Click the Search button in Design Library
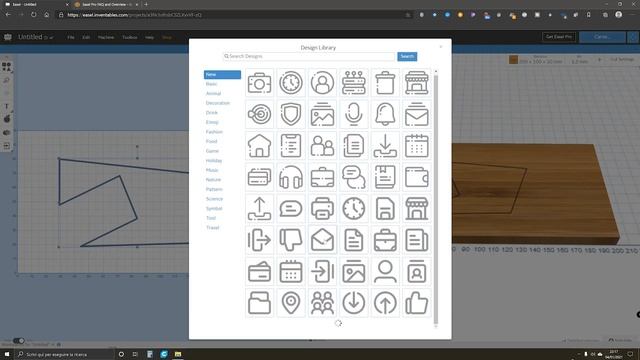640x360 pixels. pyautogui.click(x=407, y=56)
